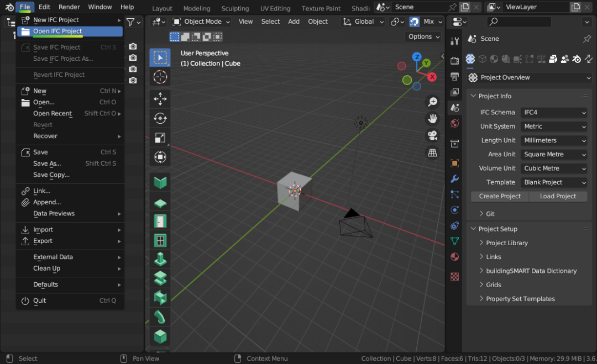The height and width of the screenshot is (364, 597).
Task: Select the Transform tool
Action: pyautogui.click(x=160, y=157)
